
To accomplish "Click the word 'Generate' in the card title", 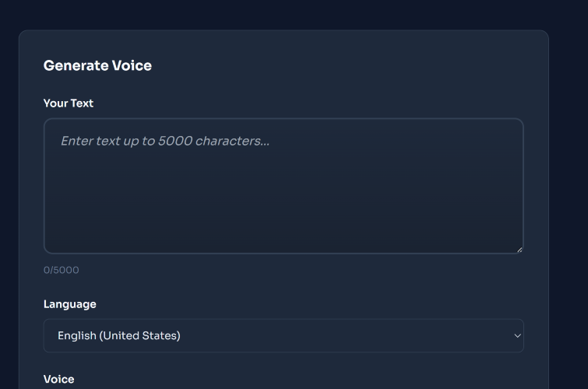I will (x=76, y=65).
